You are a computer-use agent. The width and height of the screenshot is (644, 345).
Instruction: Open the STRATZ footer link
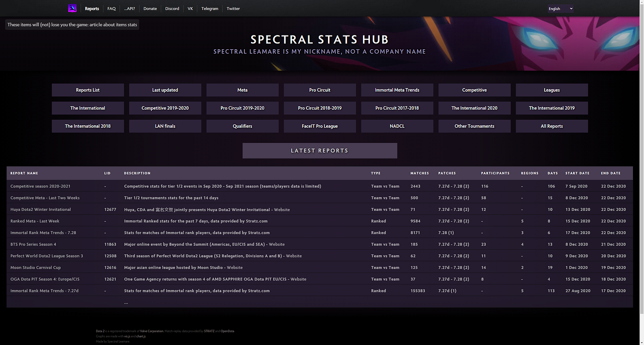tap(209, 331)
